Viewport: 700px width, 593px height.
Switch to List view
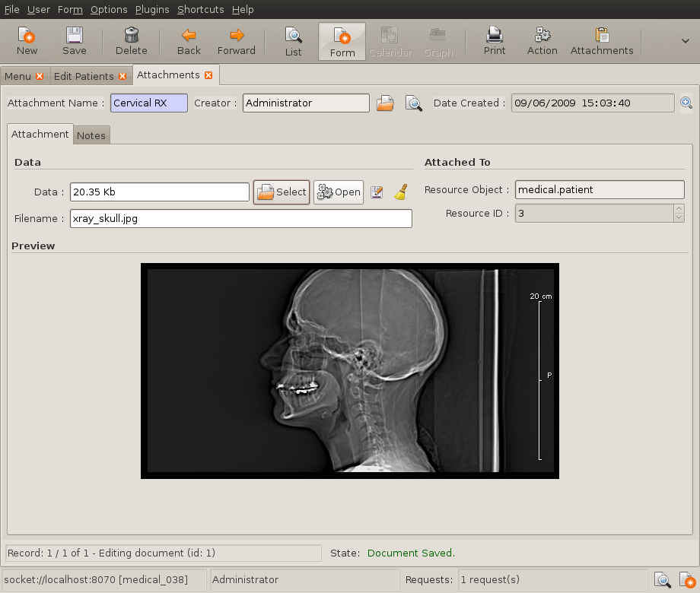(293, 41)
